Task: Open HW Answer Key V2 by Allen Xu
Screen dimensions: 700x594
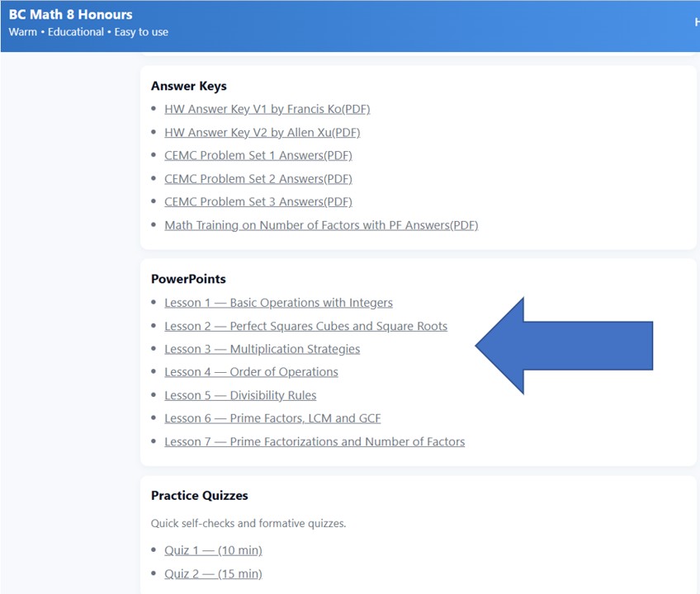Action: point(262,132)
